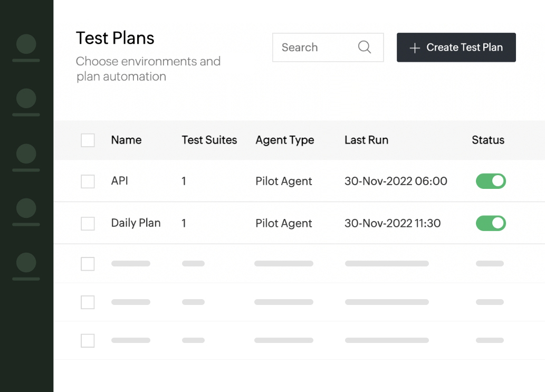The image size is (545, 392).
Task: Open the second sidebar navigation icon
Action: coord(26,98)
